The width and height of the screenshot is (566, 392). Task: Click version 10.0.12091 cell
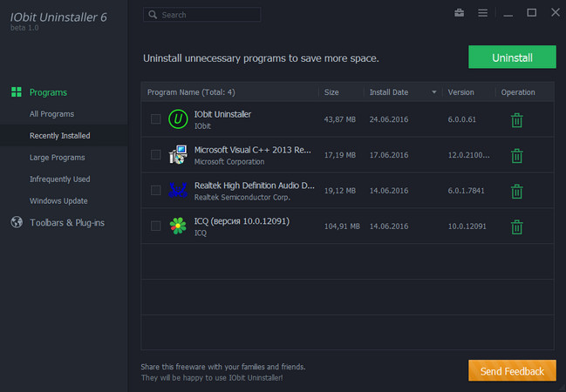pos(467,226)
